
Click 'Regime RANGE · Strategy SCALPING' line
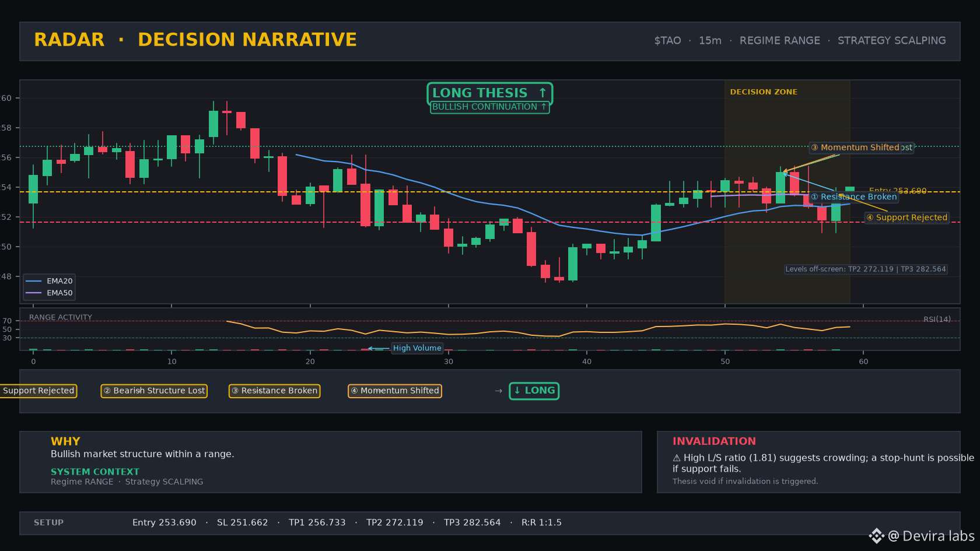coord(127,482)
